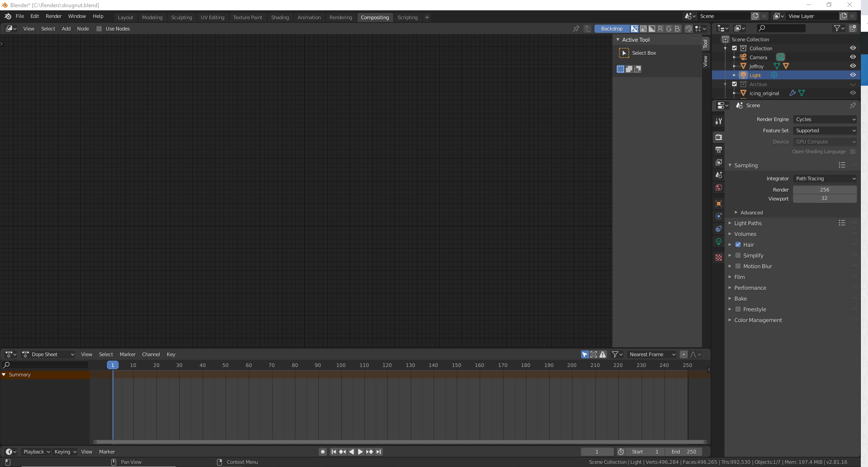This screenshot has width=868, height=467.
Task: Open the Integrator dropdown showing Path Tracing
Action: (x=825, y=178)
